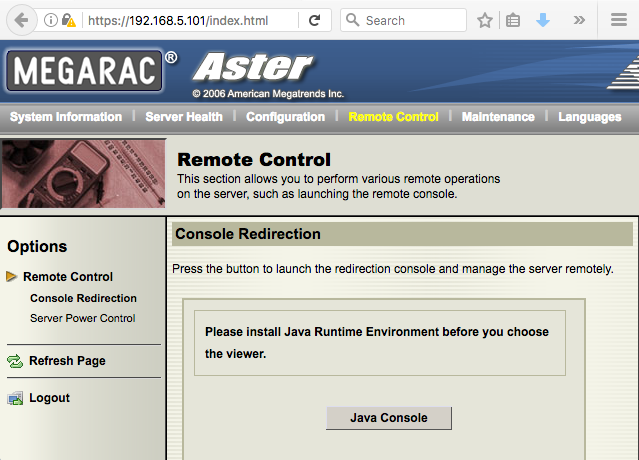The width and height of the screenshot is (639, 460).
Task: Expand the Remote Control arrow in Options
Action: (11, 277)
